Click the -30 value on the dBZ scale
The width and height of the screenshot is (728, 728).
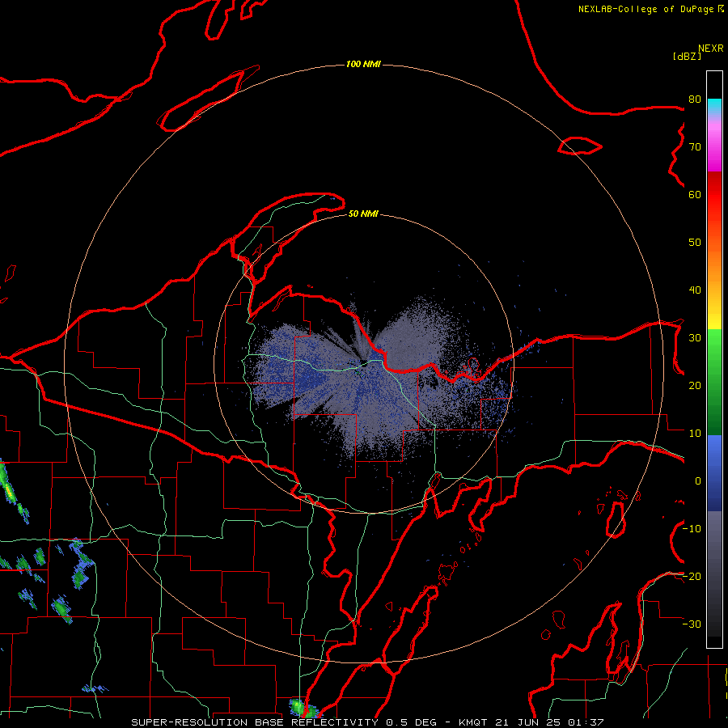pos(692,624)
